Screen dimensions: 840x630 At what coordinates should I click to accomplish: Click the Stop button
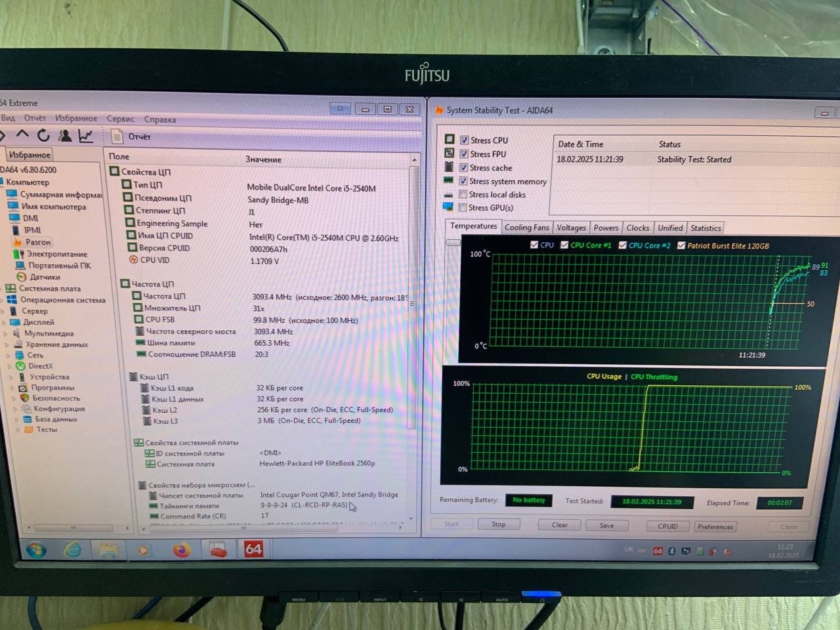(498, 524)
